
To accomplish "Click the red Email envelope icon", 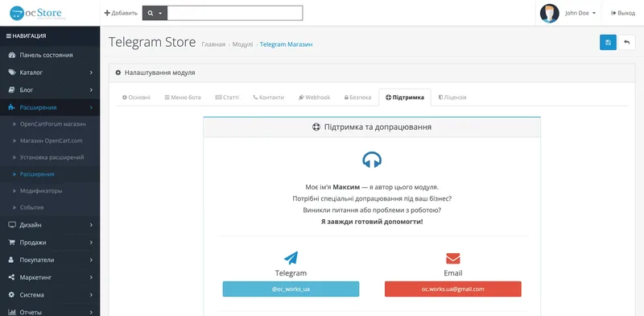I will tap(453, 259).
